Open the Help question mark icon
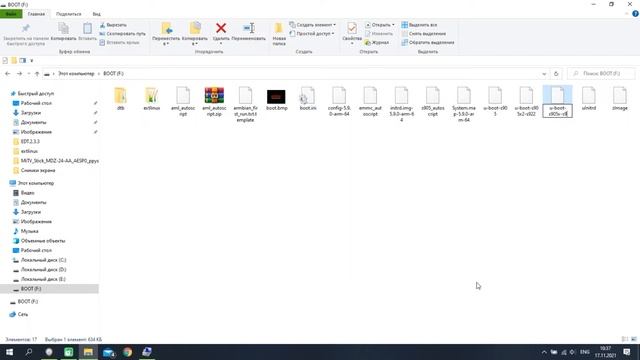 tap(635, 14)
